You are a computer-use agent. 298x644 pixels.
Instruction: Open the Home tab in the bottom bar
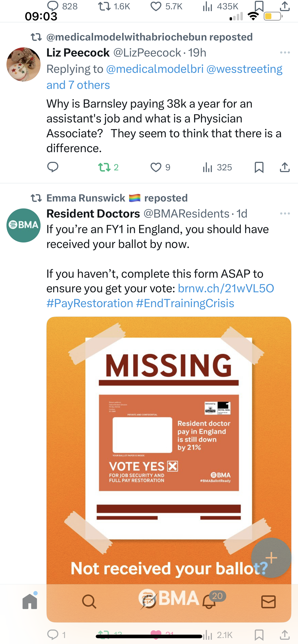(x=30, y=602)
